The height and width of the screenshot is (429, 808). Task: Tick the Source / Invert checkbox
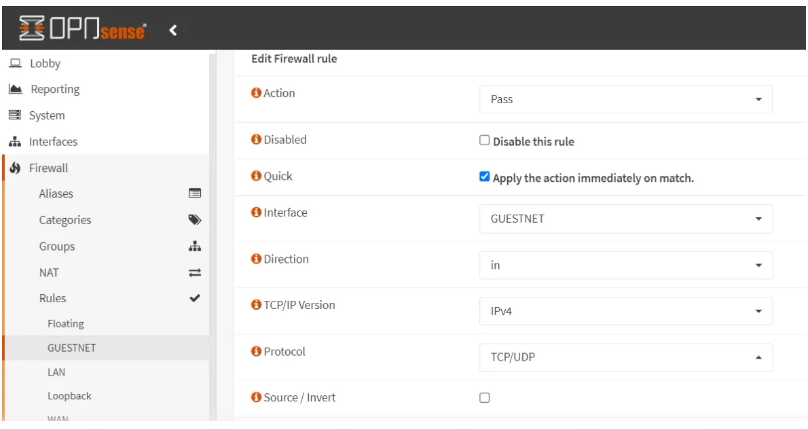coord(485,398)
